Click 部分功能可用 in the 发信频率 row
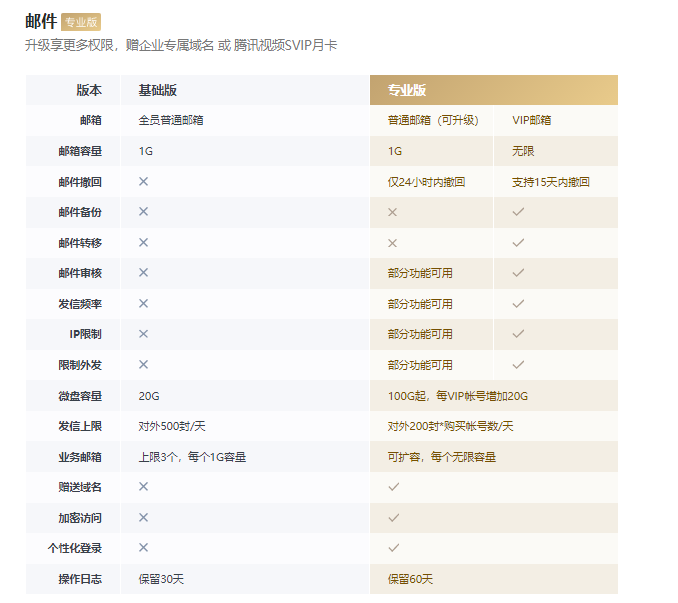The height and width of the screenshot is (603, 678). tap(420, 303)
